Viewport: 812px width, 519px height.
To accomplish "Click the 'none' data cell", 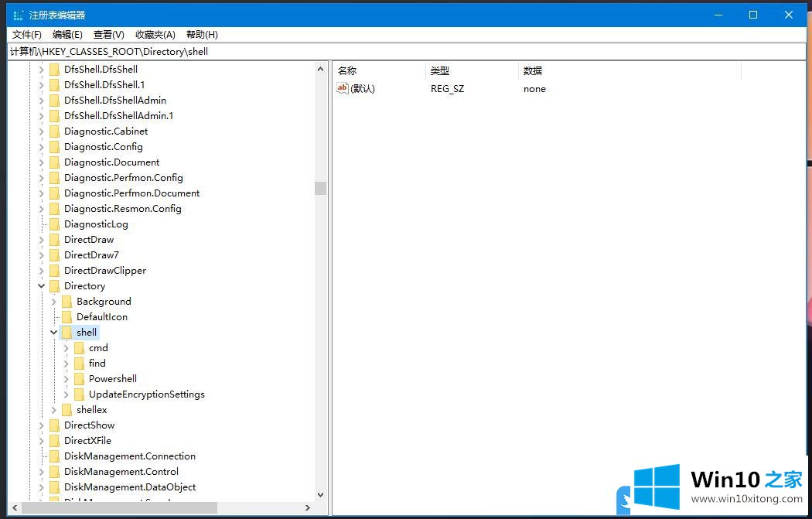I will point(534,89).
